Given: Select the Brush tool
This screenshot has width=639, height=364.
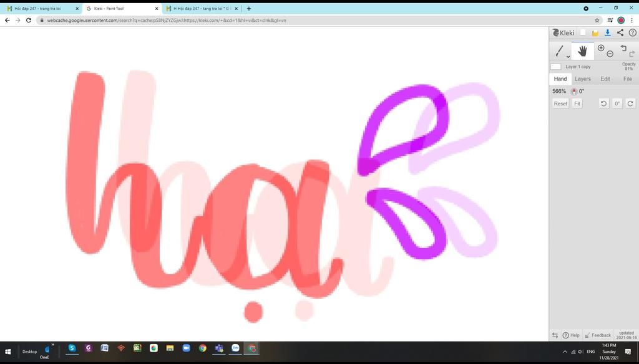Looking at the screenshot, I should pos(559,51).
